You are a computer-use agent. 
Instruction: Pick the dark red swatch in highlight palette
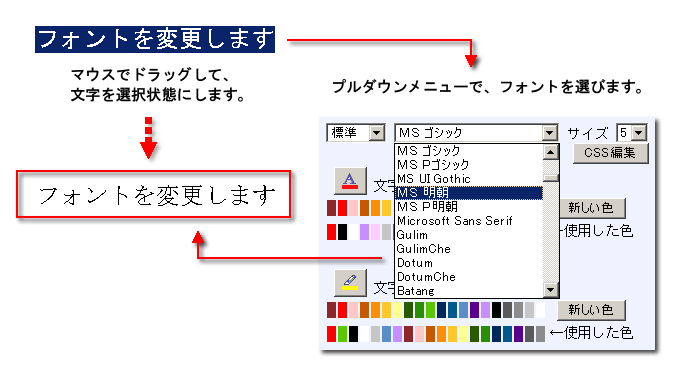[x=332, y=310]
